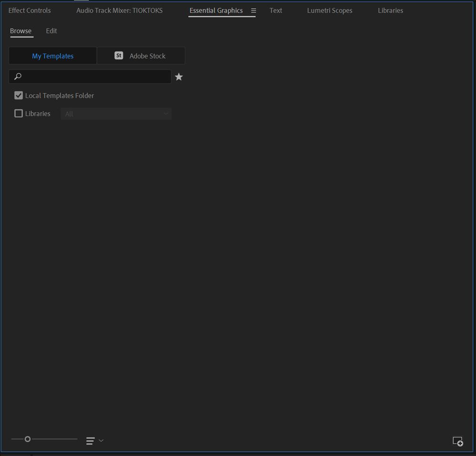
Task: Click the magnifier icon in search field
Action: click(x=18, y=76)
